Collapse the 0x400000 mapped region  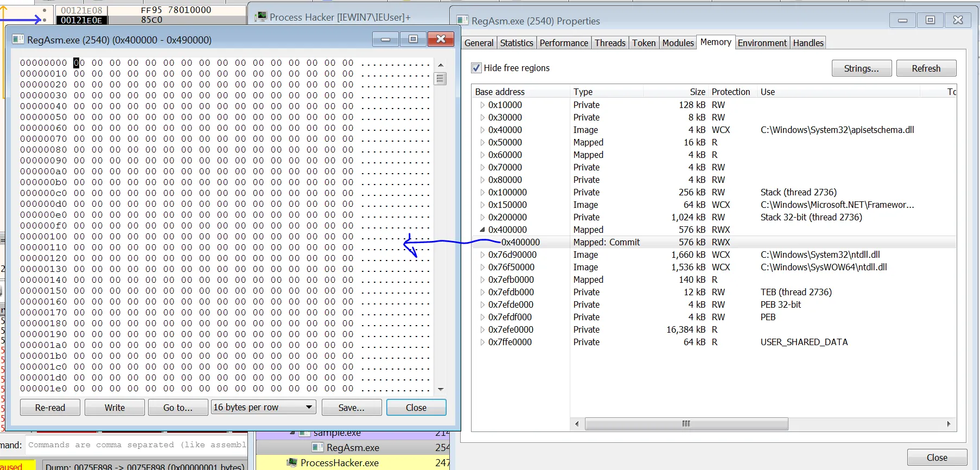(482, 230)
